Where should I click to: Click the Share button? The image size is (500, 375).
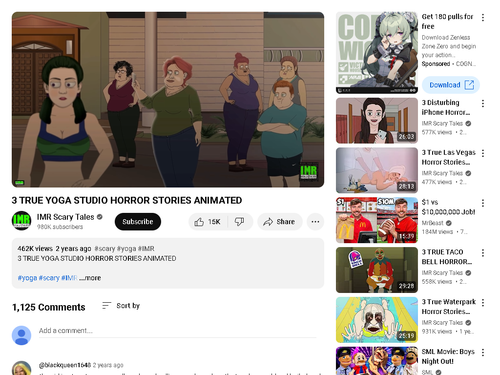(x=280, y=222)
